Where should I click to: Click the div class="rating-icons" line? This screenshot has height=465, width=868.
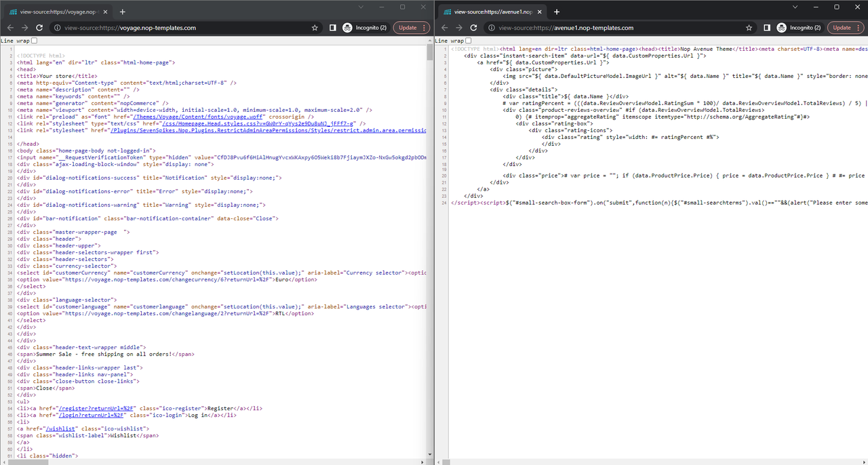pos(570,130)
